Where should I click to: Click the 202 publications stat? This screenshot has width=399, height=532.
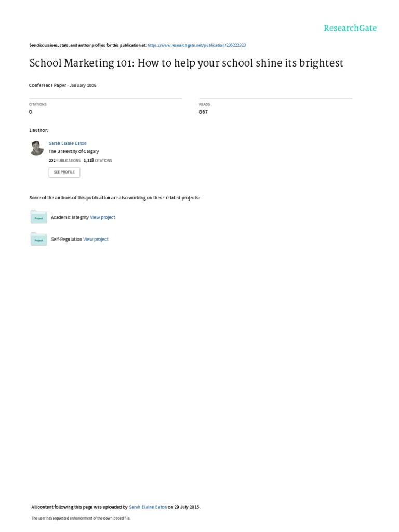click(x=64, y=161)
